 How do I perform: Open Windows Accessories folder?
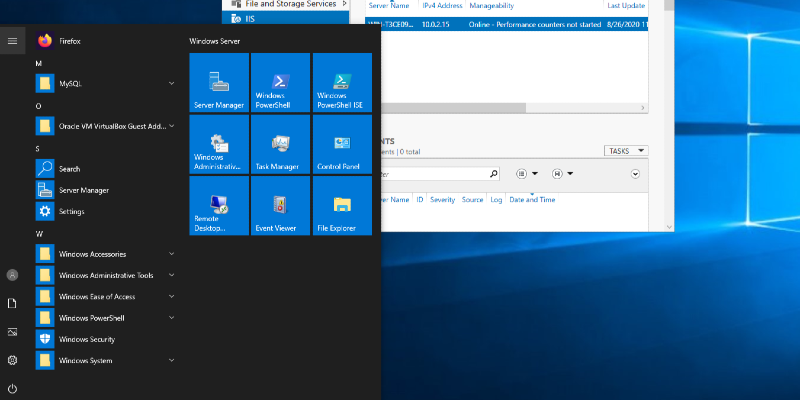coord(106,254)
